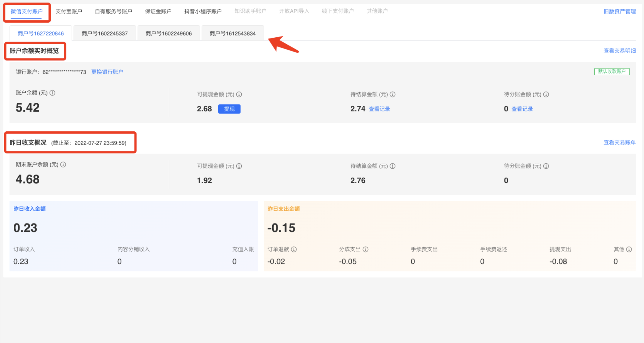Viewport: 644px width, 343px height.
Task: Click period-end balance 4.68
Action: 28,179
